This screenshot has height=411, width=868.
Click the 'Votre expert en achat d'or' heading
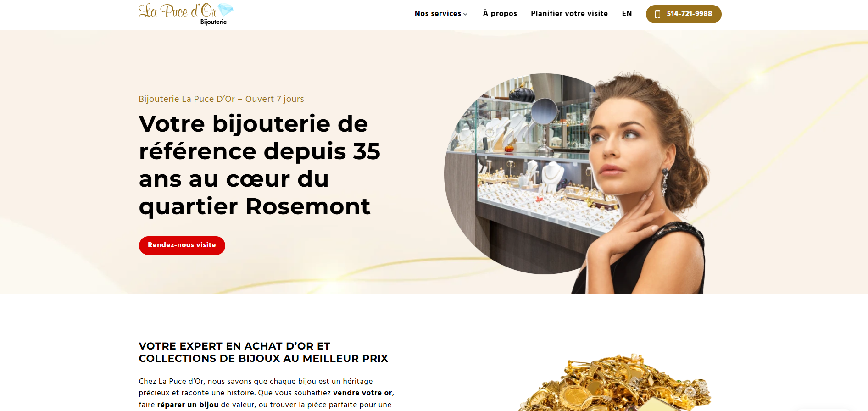click(263, 352)
